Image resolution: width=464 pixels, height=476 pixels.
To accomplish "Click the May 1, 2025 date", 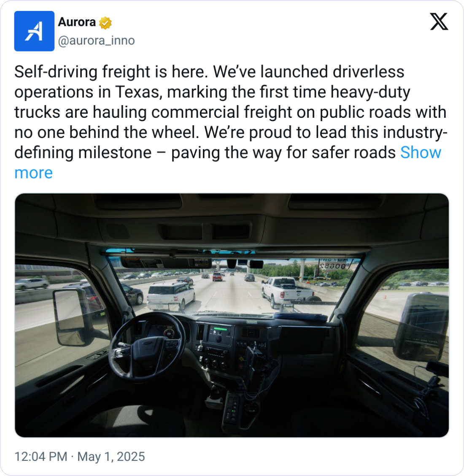I will pyautogui.click(x=111, y=457).
